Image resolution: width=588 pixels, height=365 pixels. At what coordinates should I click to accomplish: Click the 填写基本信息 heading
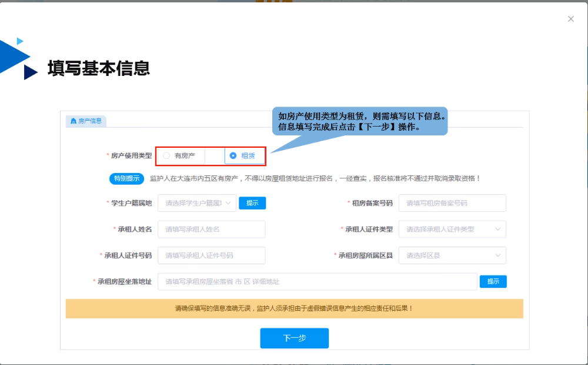tap(99, 68)
